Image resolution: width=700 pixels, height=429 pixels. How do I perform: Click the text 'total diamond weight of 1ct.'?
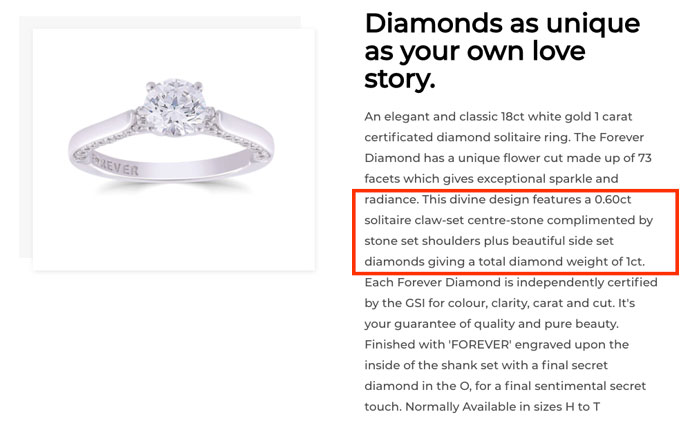pyautogui.click(x=562, y=262)
